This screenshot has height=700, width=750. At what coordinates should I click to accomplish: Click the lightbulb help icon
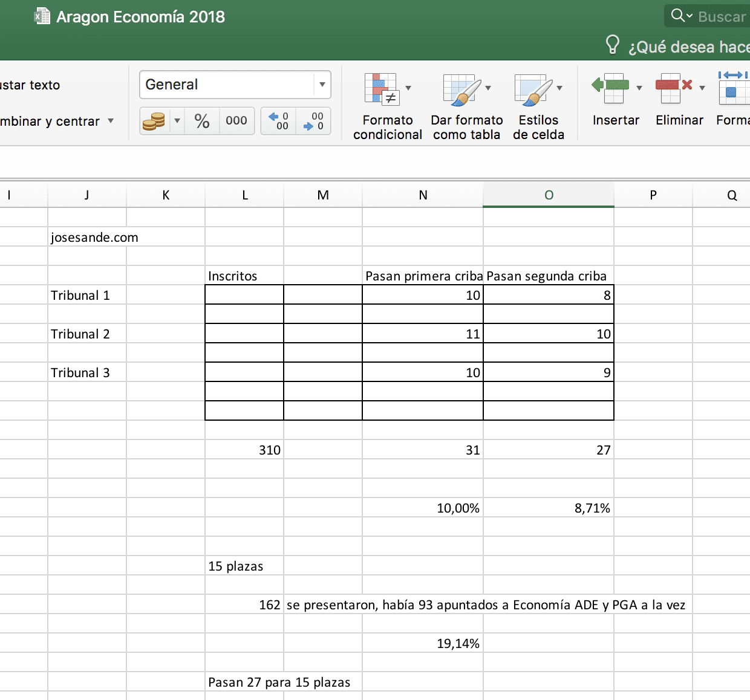612,45
